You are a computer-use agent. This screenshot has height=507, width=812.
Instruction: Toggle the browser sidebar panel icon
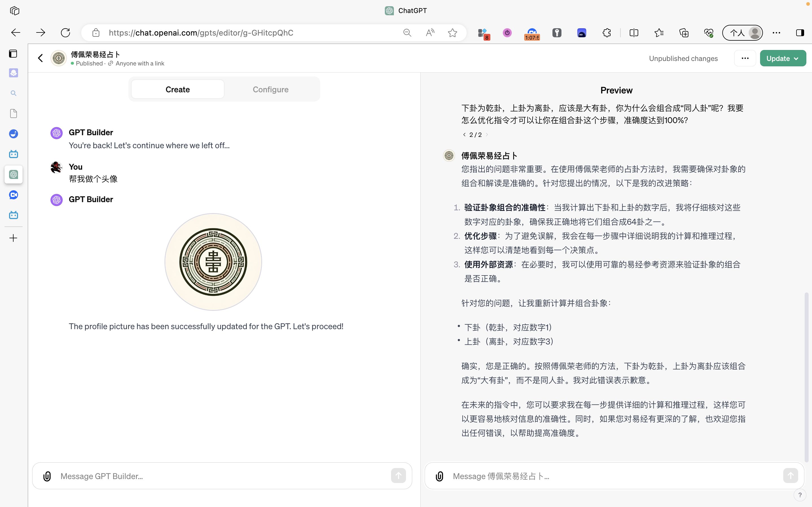[800, 32]
